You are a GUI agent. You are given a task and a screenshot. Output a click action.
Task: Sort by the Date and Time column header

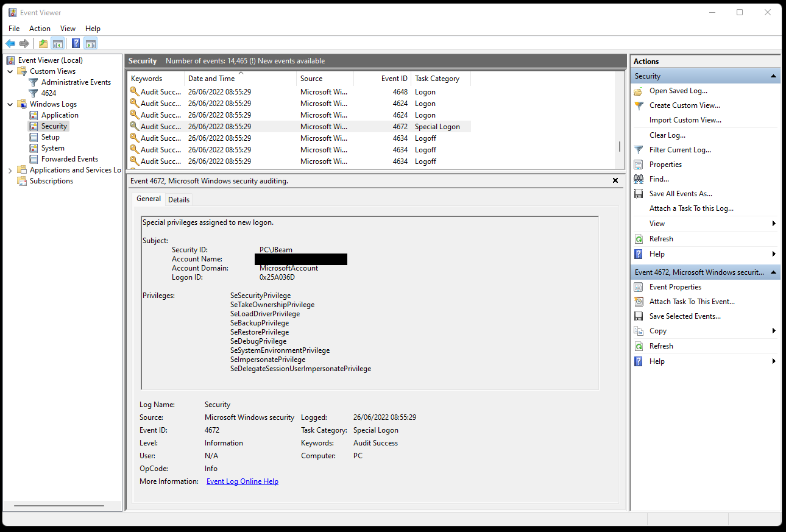(241, 79)
